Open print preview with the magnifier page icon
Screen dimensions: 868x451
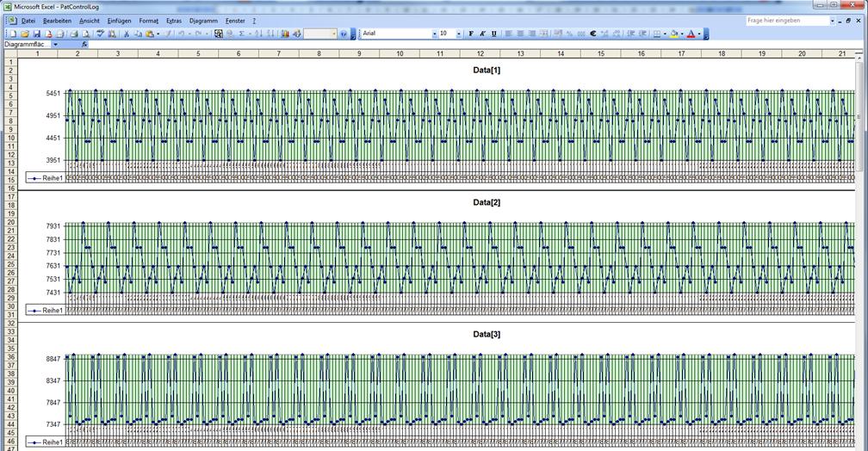[85, 34]
